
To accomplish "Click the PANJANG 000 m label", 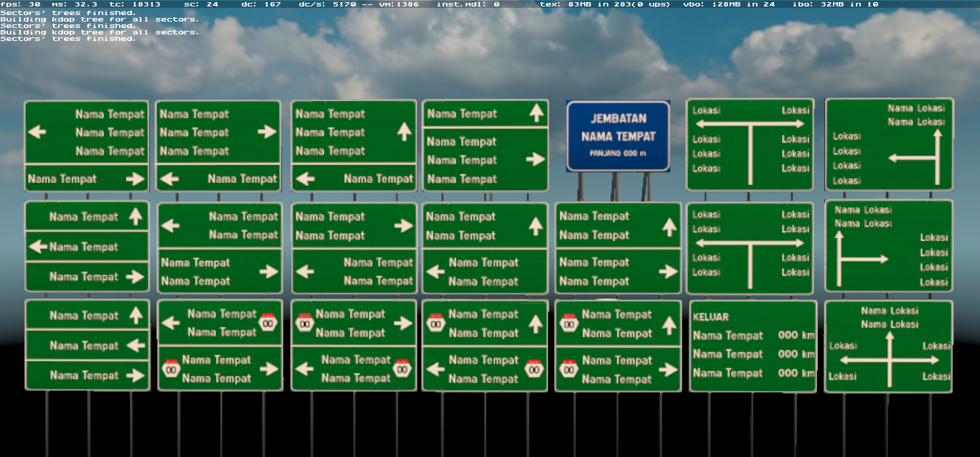I will tap(617, 153).
